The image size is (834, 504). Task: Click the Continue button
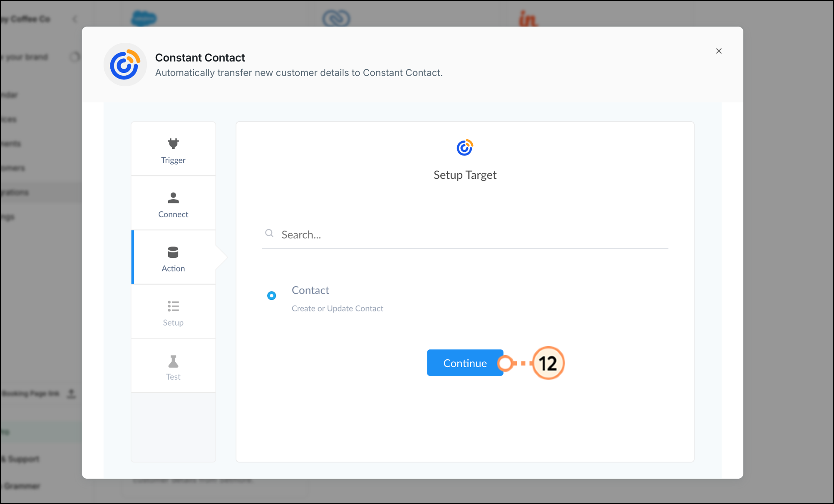465,363
